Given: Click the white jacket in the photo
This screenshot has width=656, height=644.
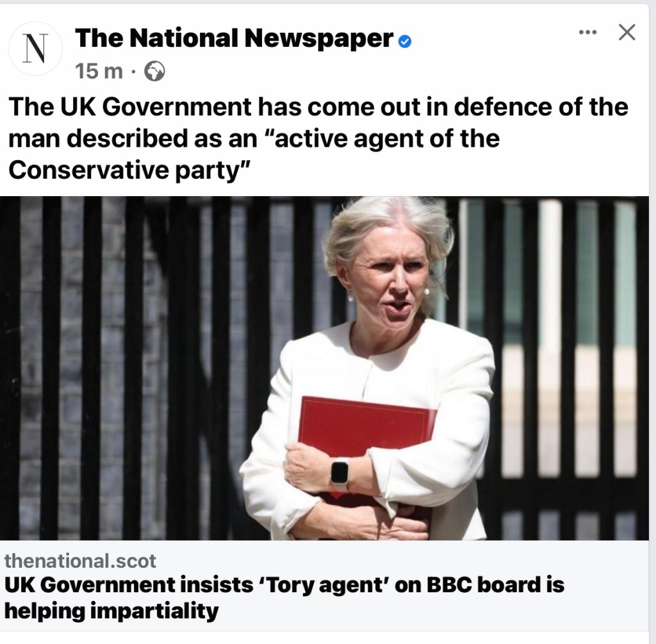Looking at the screenshot, I should [x=452, y=397].
